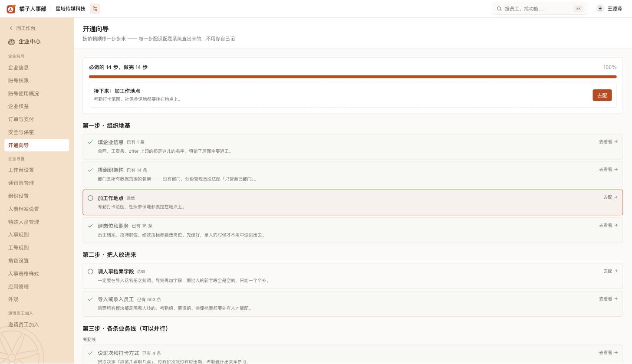Open 外观 settings
Image resolution: width=632 pixels, height=364 pixels.
[x=37, y=299]
